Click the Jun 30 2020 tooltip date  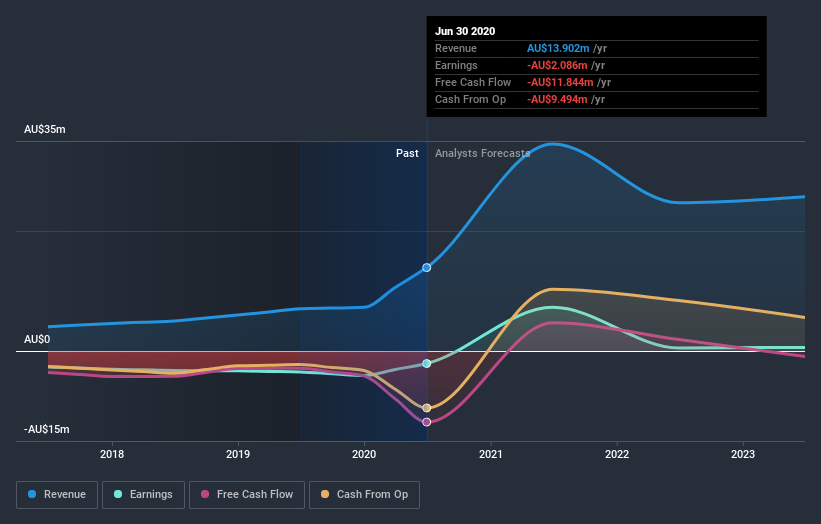(465, 31)
